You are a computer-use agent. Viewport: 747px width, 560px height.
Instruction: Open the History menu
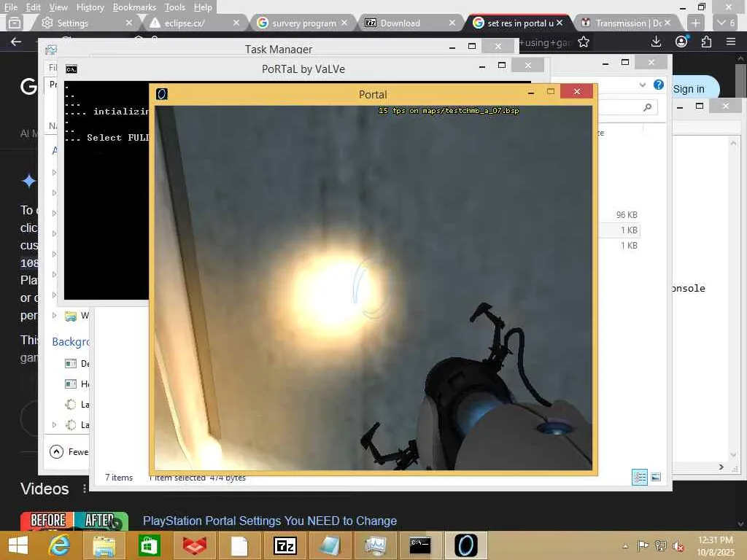(90, 7)
